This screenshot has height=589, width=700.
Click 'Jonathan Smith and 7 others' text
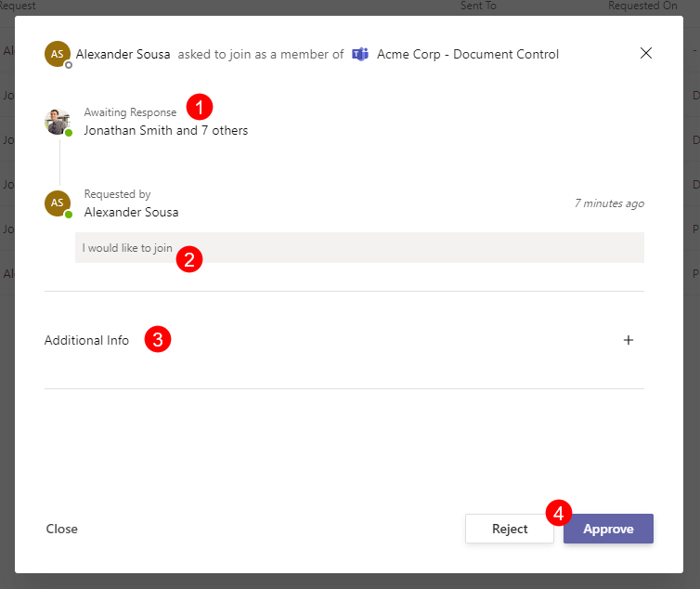(x=165, y=130)
